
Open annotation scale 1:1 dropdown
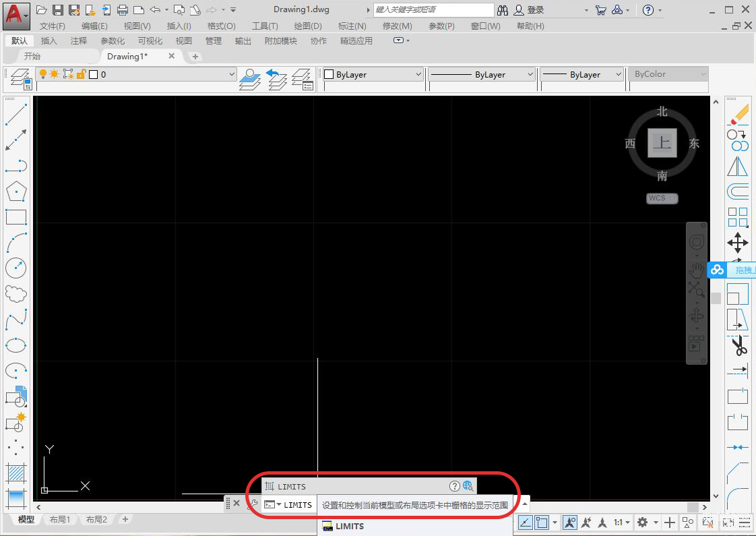click(621, 523)
